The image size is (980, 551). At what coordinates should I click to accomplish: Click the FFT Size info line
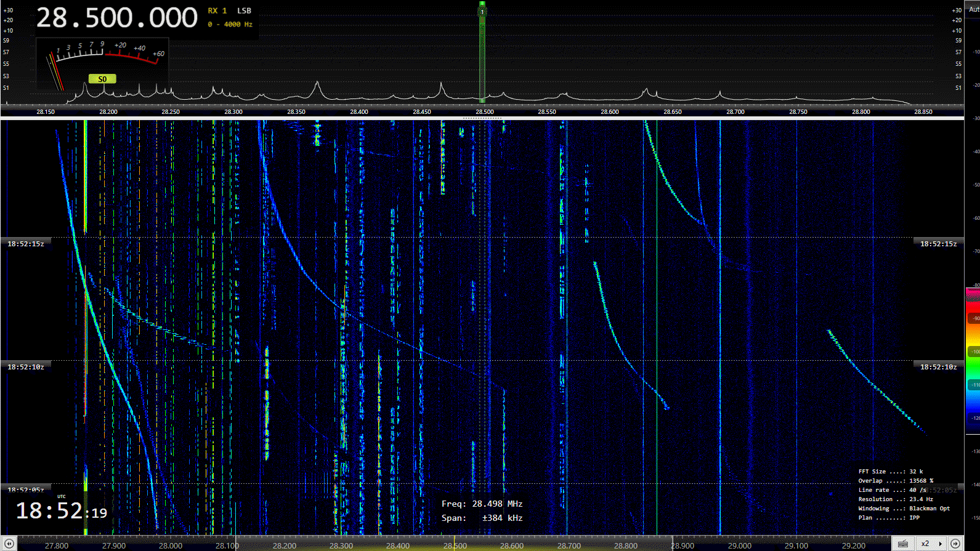(890, 472)
